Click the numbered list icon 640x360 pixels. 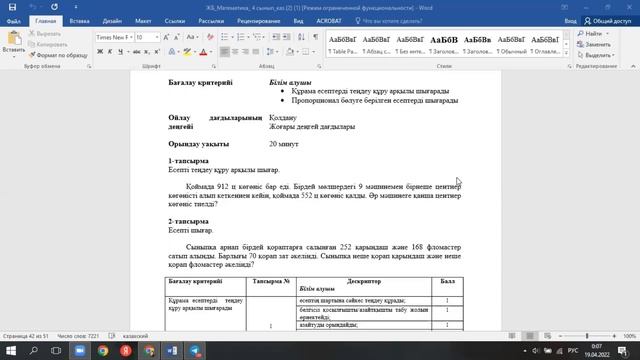pyautogui.click(x=240, y=37)
